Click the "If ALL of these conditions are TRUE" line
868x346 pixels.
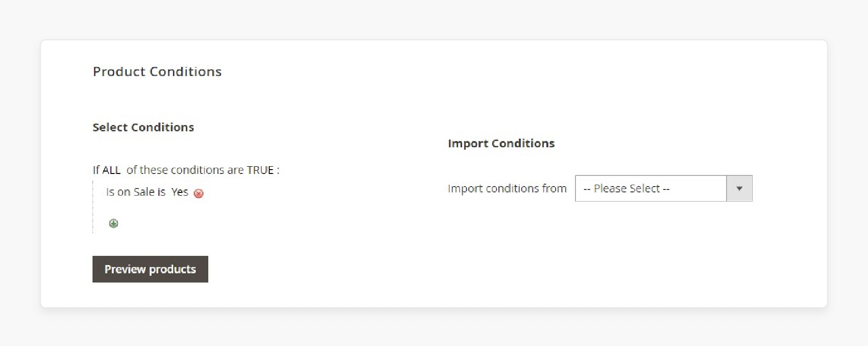coord(186,170)
